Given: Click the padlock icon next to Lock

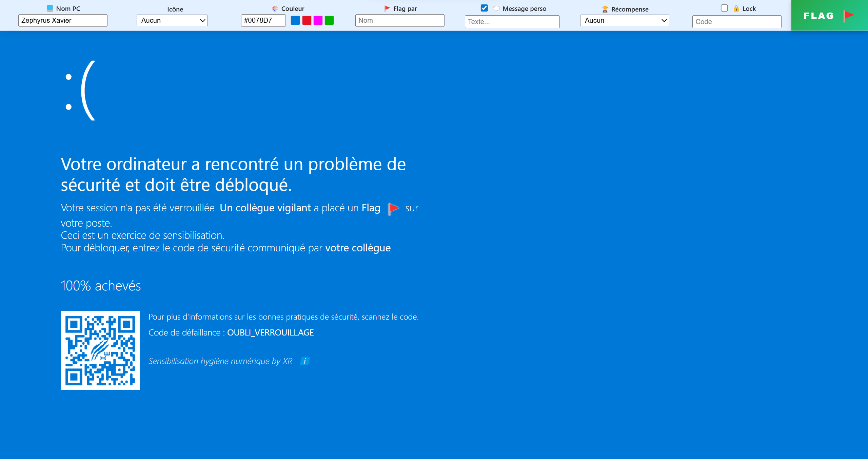Looking at the screenshot, I should pyautogui.click(x=736, y=8).
